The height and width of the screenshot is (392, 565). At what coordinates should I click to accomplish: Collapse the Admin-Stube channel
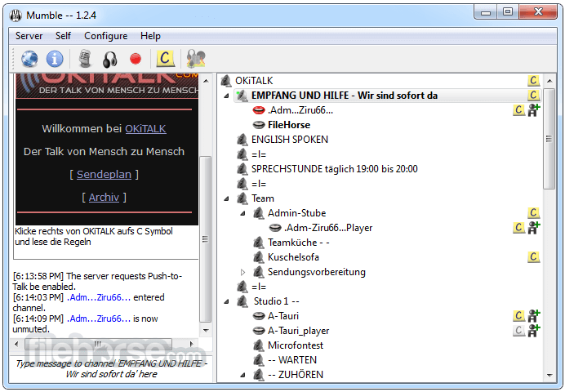242,213
